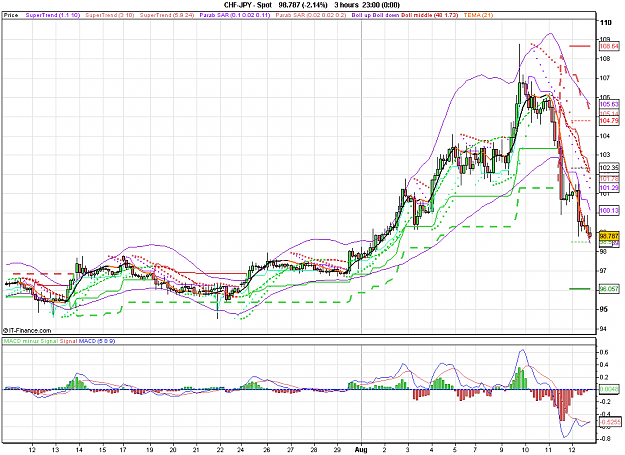Click the -0.8 value on the MACD axis
Image resolution: width=625 pixels, height=455 pixels.
[604, 439]
